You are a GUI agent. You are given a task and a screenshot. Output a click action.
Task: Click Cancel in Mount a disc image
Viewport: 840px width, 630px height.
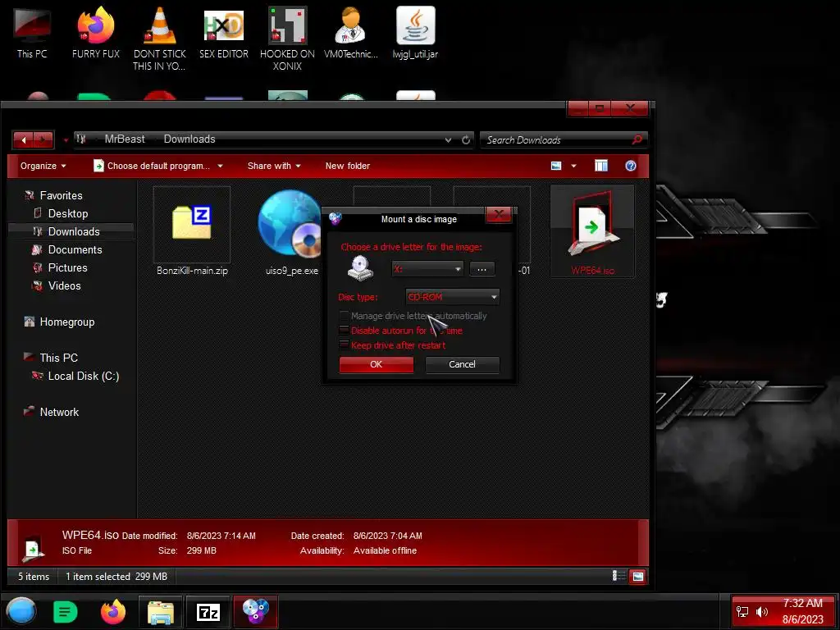click(x=462, y=364)
